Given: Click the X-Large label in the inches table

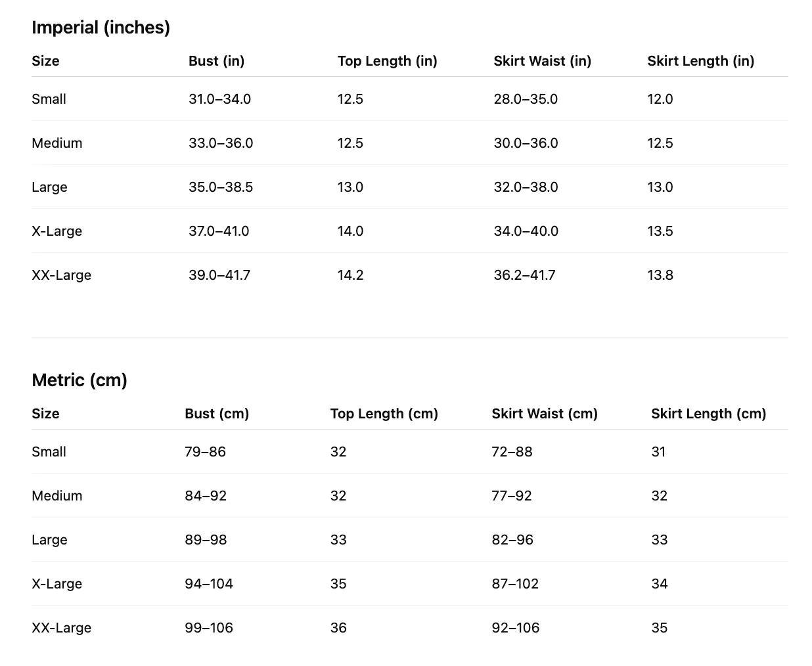Looking at the screenshot, I should pos(57,231).
